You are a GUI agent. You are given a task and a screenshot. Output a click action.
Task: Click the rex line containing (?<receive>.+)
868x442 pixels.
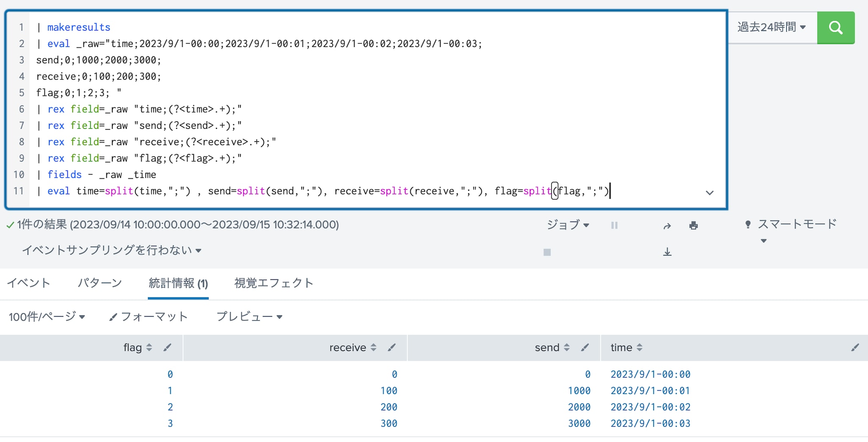pyautogui.click(x=156, y=142)
